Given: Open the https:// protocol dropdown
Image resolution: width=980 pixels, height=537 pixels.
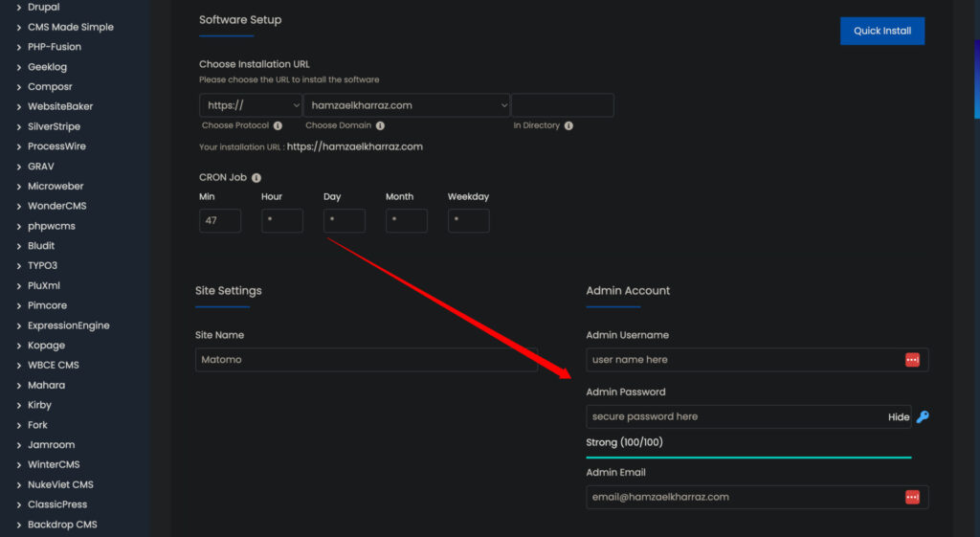Looking at the screenshot, I should pyautogui.click(x=250, y=105).
